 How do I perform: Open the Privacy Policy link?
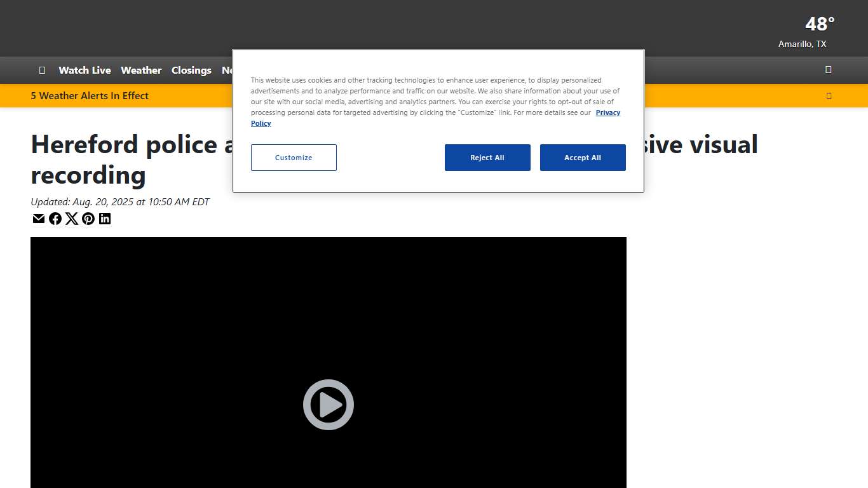click(x=607, y=112)
